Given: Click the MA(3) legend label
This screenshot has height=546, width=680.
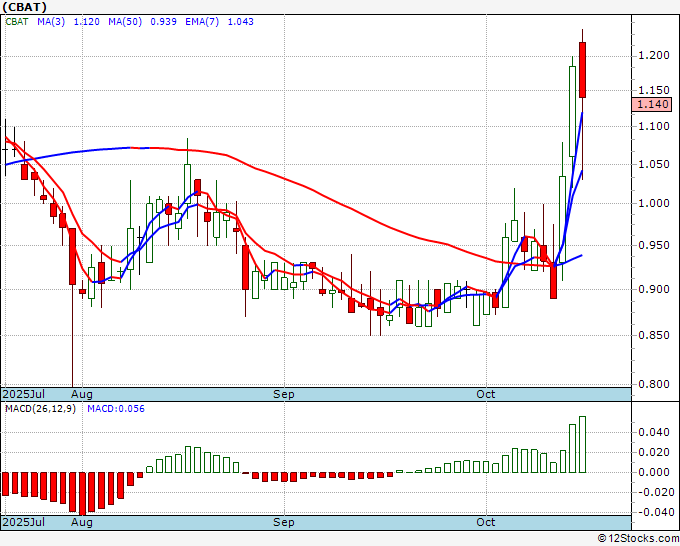Looking at the screenshot, I should click(x=51, y=22).
